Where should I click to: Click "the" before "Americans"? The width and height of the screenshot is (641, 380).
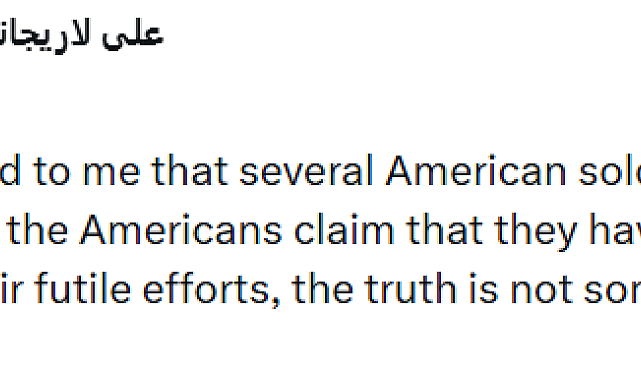point(38,230)
